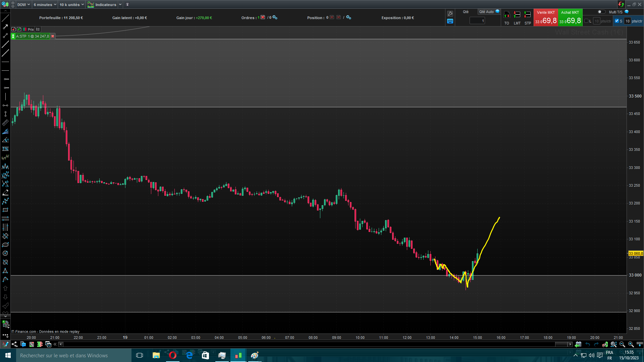The height and width of the screenshot is (362, 644).
Task: Click the share chart icon
Action: click(14, 344)
